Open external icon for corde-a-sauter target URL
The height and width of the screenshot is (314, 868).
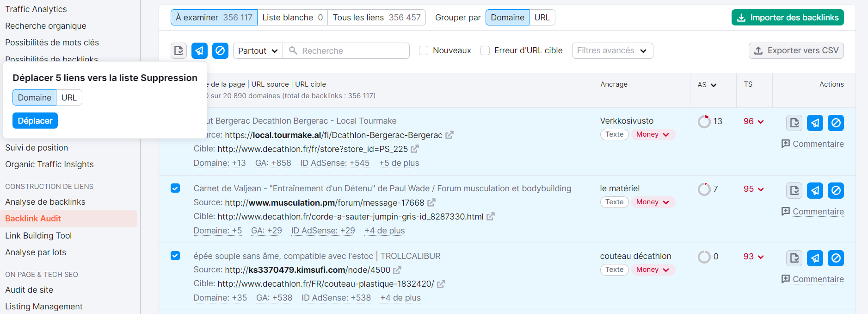pyautogui.click(x=491, y=216)
